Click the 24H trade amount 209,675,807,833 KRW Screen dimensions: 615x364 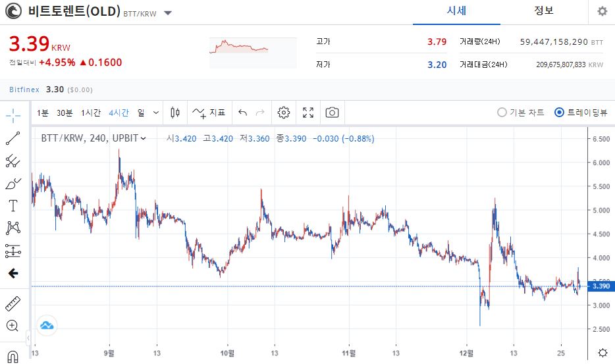click(570, 65)
